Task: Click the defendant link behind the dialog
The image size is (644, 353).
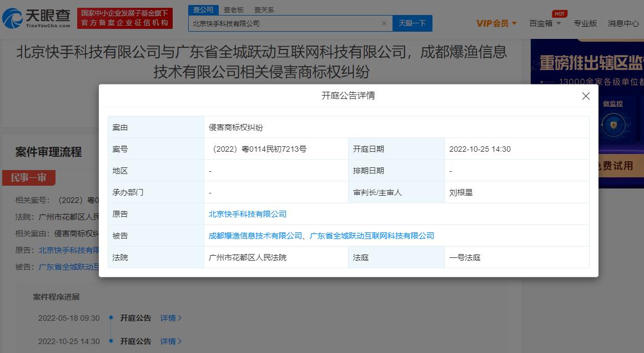Action: coord(69,267)
